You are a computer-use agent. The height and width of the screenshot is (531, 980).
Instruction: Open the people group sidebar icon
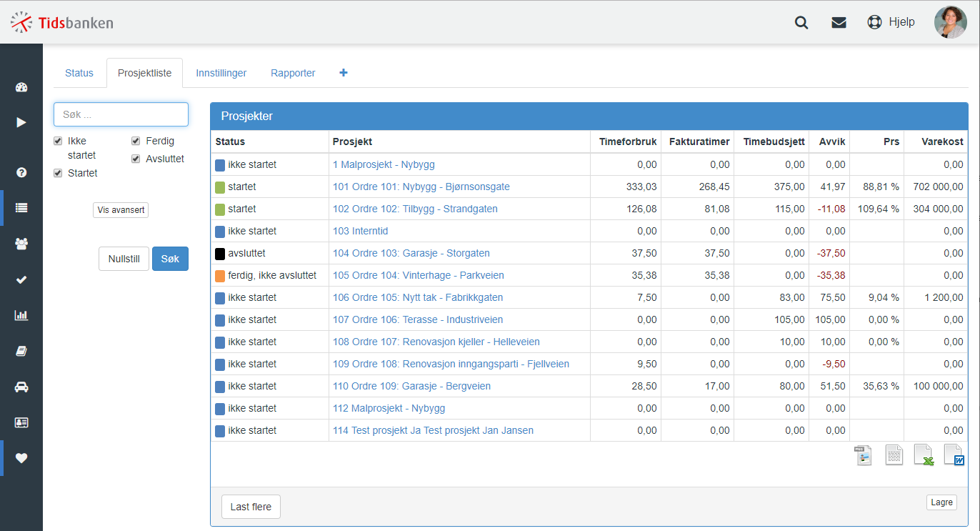[x=21, y=244]
